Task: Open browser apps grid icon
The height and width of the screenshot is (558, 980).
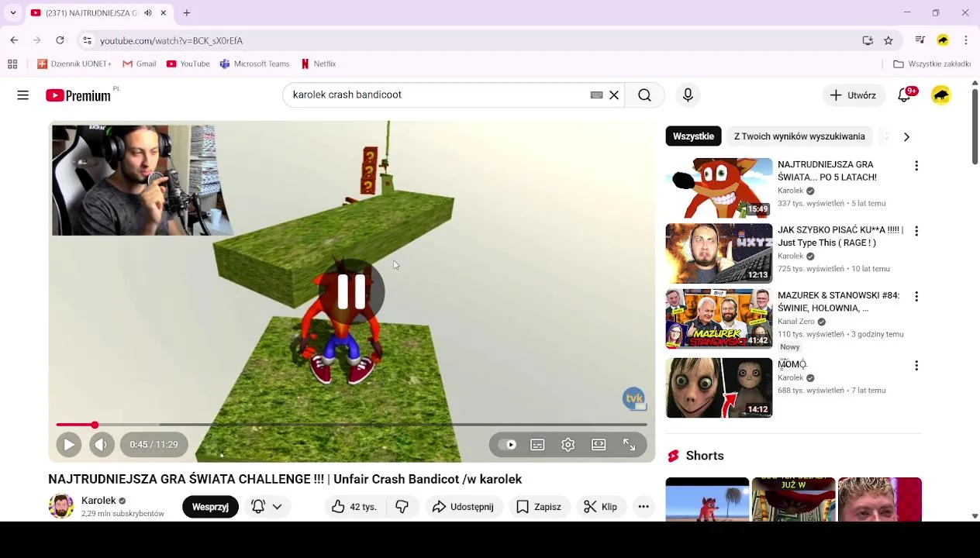Action: point(12,64)
